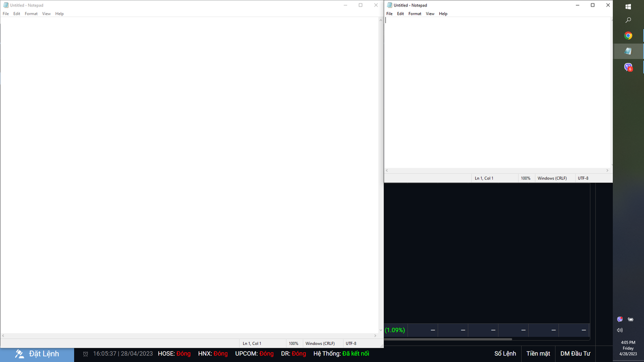Click the UPCOM: Đóng market status

click(x=255, y=354)
